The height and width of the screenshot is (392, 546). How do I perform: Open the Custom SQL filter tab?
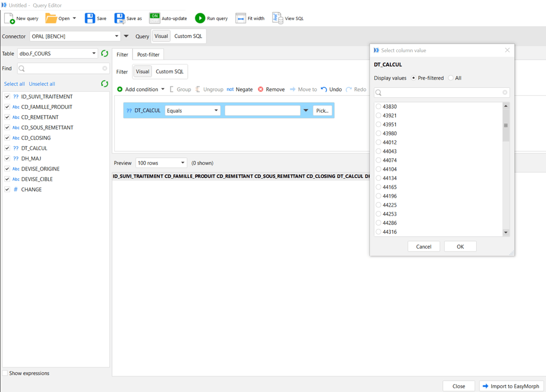point(169,71)
